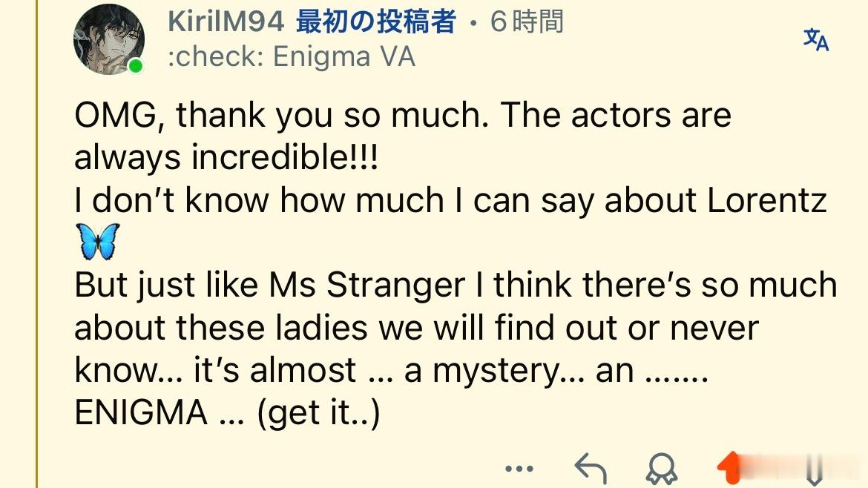
Task: Tap the 'OMG, thank you so much' line
Action: pyautogui.click(x=402, y=115)
